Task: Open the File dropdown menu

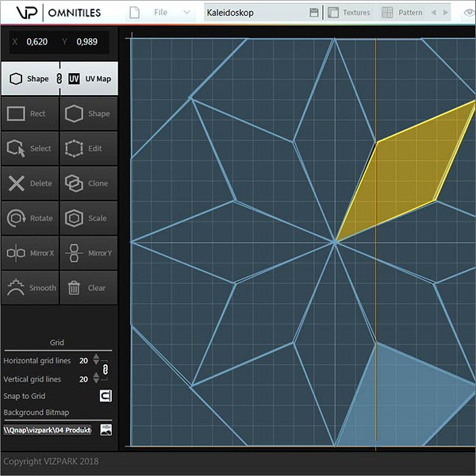Action: point(163,13)
